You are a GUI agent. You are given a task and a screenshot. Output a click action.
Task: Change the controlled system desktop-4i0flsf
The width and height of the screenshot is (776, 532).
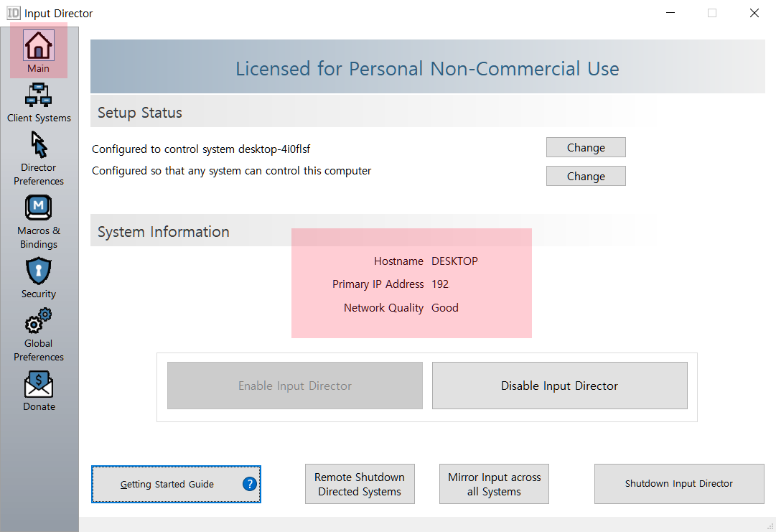click(x=586, y=147)
